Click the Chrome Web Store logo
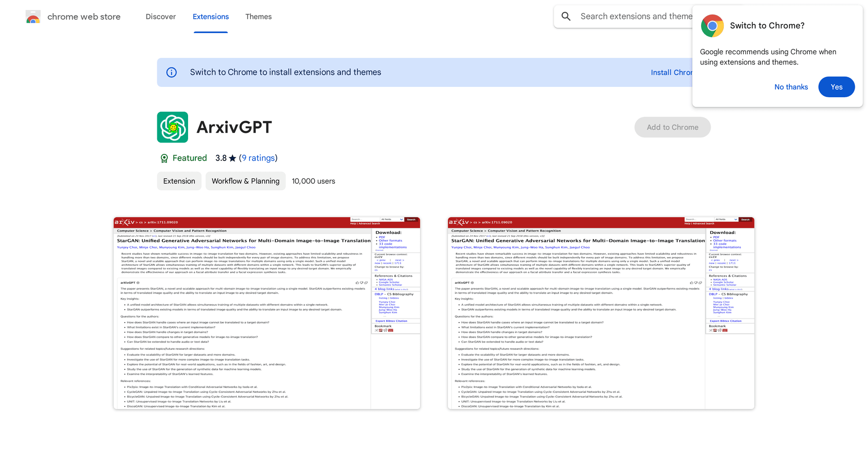868x453 pixels. pos(33,17)
